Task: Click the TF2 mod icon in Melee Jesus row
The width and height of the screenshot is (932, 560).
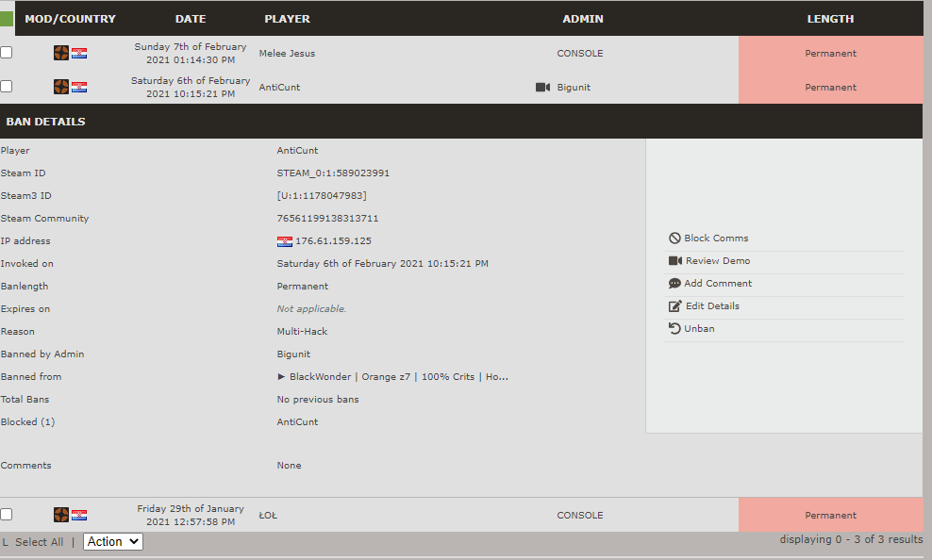Action: 61,53
